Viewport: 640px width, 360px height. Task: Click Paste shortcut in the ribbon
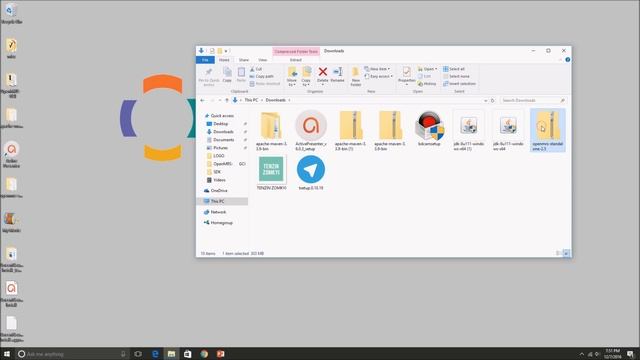click(x=265, y=84)
